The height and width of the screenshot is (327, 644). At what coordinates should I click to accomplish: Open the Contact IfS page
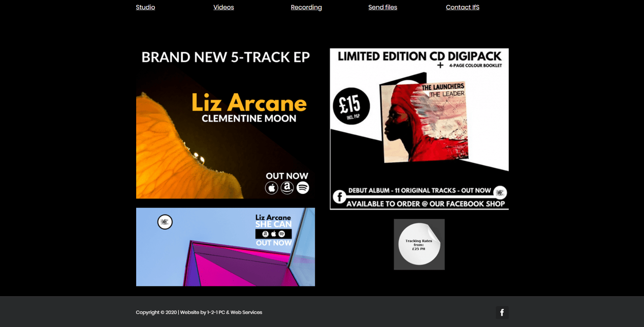pos(462,7)
